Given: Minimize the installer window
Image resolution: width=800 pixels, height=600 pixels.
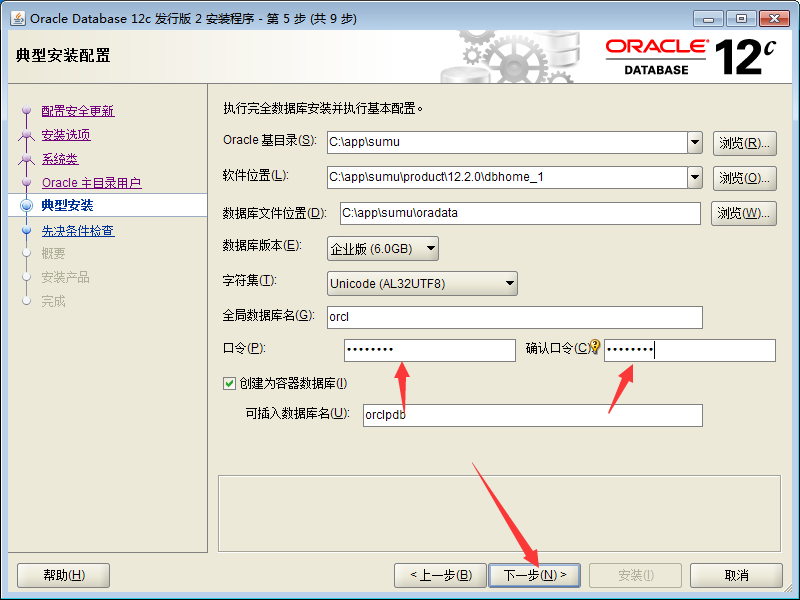Looking at the screenshot, I should (x=708, y=19).
